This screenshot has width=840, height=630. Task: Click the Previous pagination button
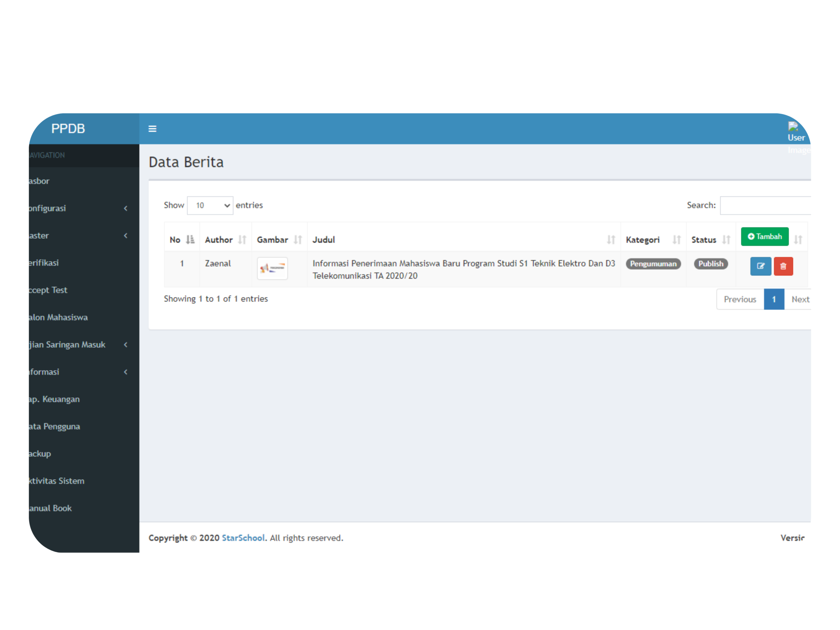(x=740, y=299)
